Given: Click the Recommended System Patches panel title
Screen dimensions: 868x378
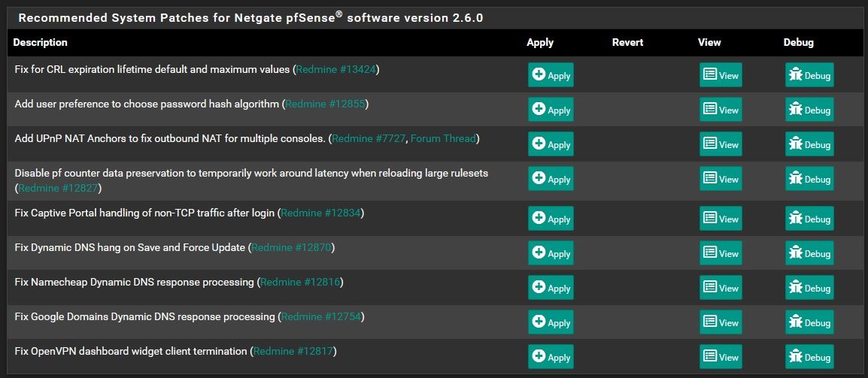Looking at the screenshot, I should point(250,18).
